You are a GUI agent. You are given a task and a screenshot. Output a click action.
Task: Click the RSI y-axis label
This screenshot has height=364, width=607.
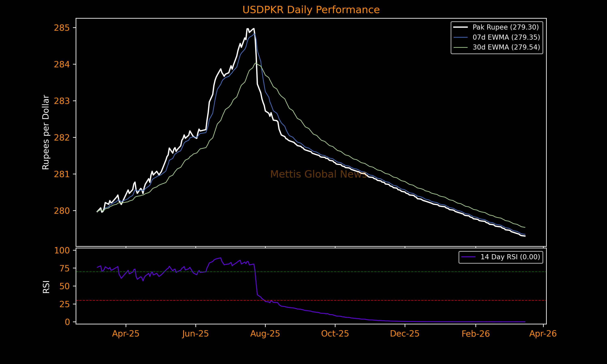46,287
